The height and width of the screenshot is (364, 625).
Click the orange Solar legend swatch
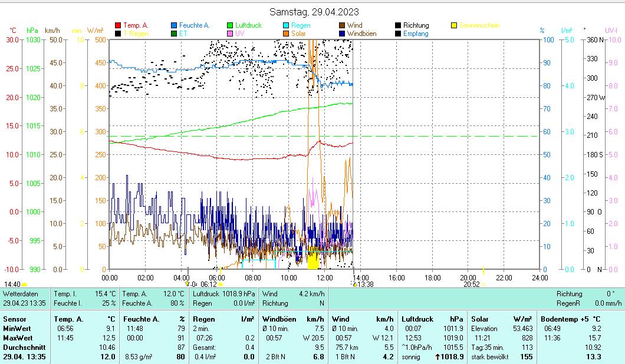[286, 34]
